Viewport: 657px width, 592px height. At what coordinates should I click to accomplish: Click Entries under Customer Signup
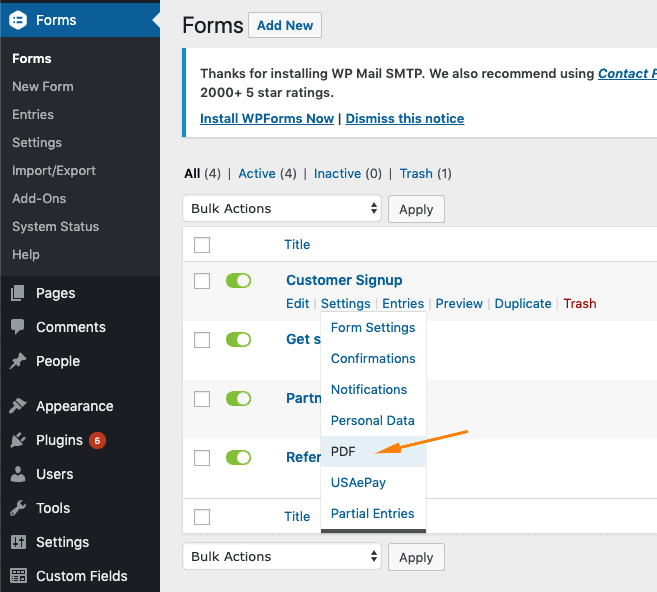pyautogui.click(x=403, y=303)
